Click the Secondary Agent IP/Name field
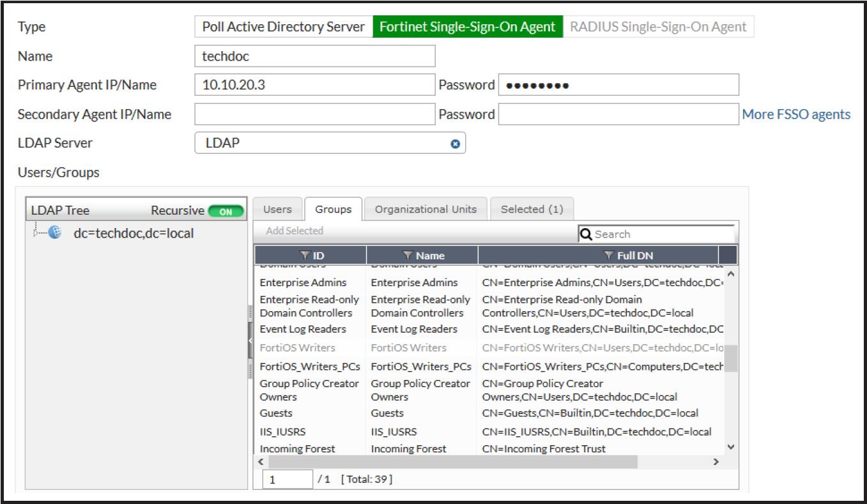Image resolution: width=867 pixels, height=504 pixels. [315, 114]
